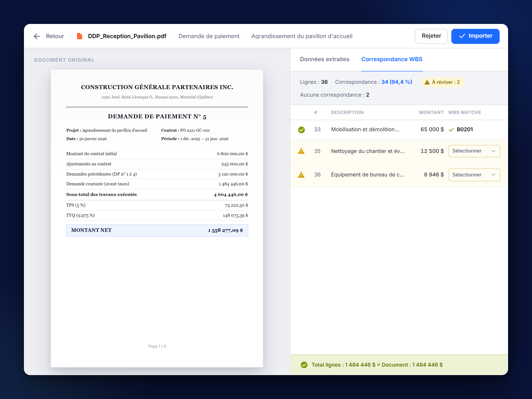532x399 pixels.
Task: Click the B0201 WBS code
Action: tap(465, 129)
